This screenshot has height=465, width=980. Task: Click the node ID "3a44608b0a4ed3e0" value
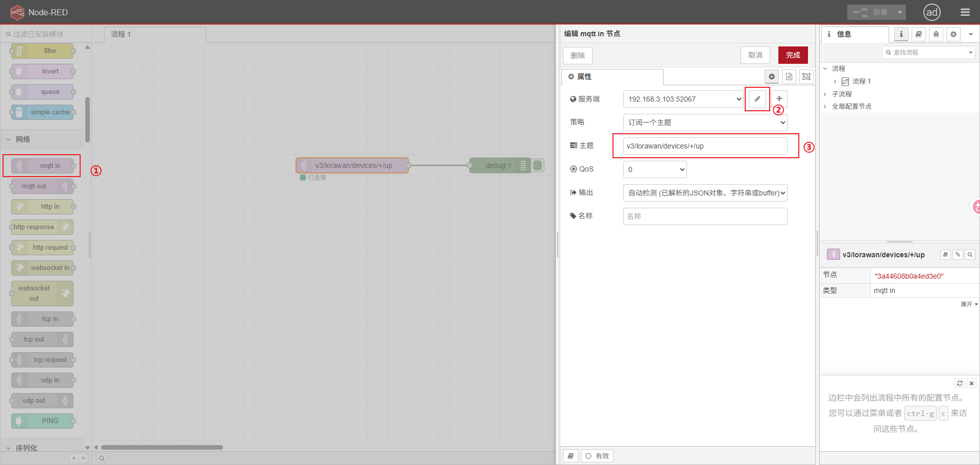tap(909, 276)
